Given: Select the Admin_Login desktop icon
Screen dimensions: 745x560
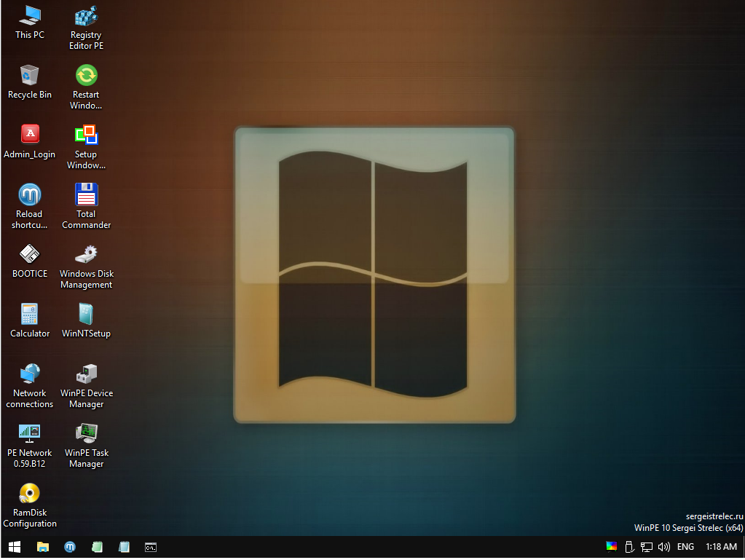Looking at the screenshot, I should click(29, 135).
